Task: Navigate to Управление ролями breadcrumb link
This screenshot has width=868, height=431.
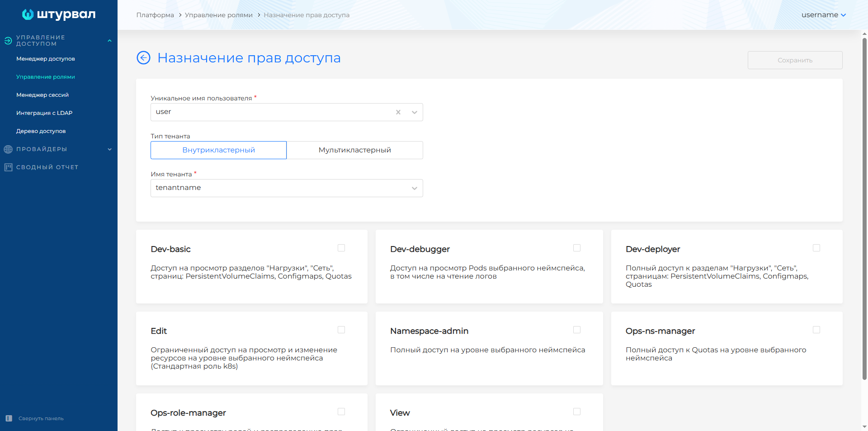Action: click(x=218, y=15)
